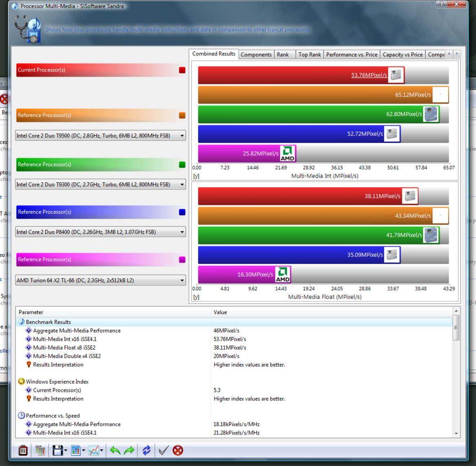
Task: Toggle the green Reference Processor(s) swatch
Action: coord(182,164)
